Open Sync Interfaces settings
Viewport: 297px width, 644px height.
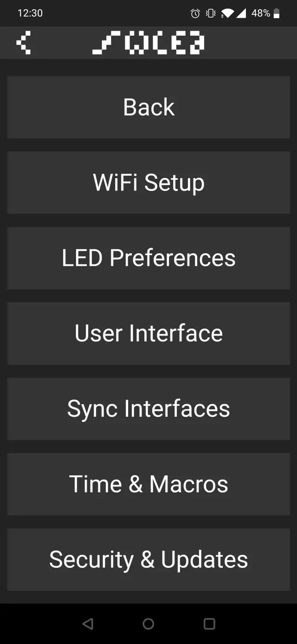click(x=148, y=409)
